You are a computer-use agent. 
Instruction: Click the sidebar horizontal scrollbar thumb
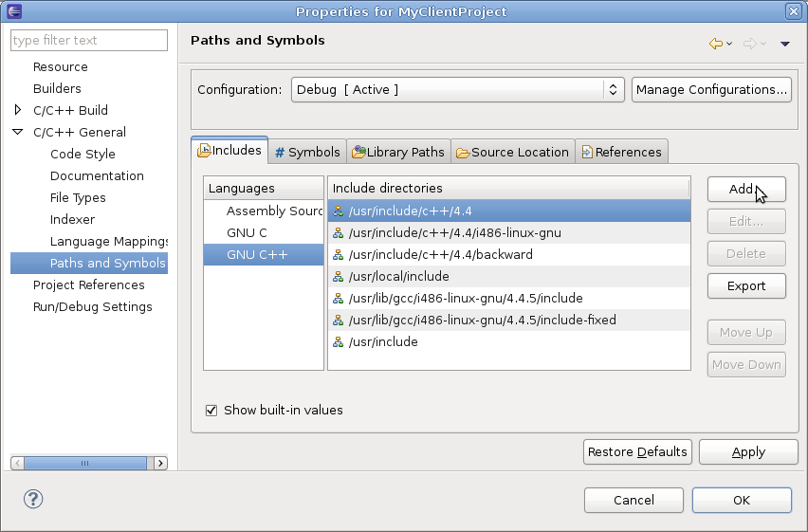point(85,463)
